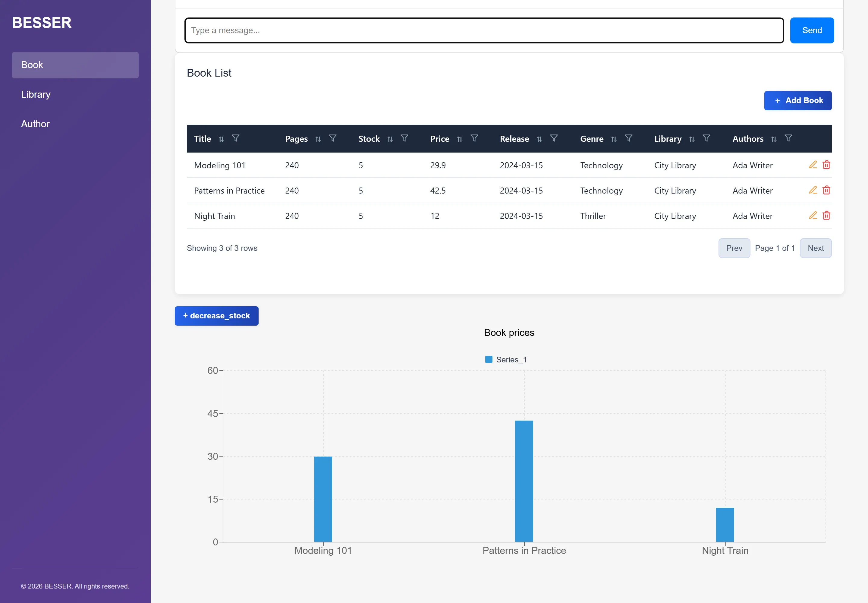Click the Showing 3 of 3 rows text
Screen dimensions: 868x603
tap(222, 248)
